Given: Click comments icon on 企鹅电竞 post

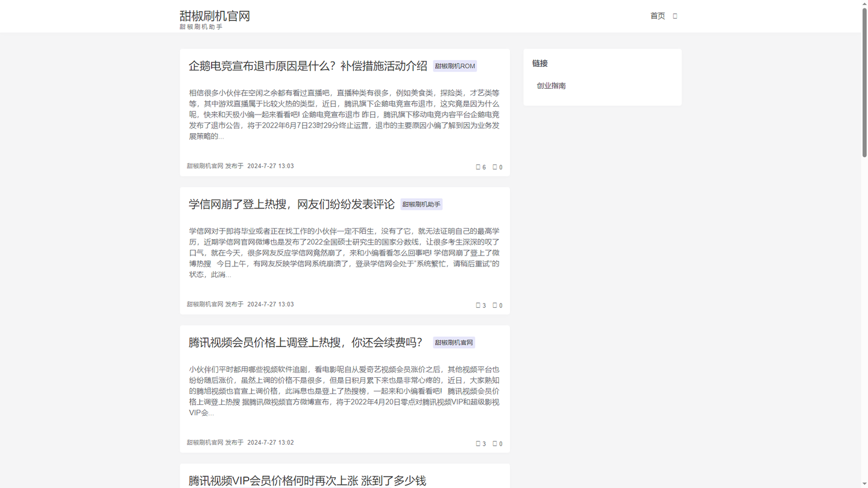Looking at the screenshot, I should [x=495, y=167].
